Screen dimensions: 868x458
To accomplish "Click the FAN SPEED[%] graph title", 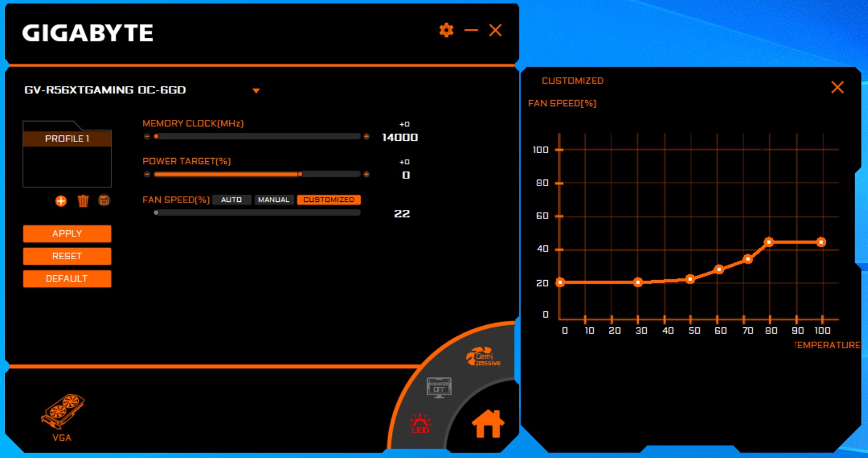I will (562, 103).
